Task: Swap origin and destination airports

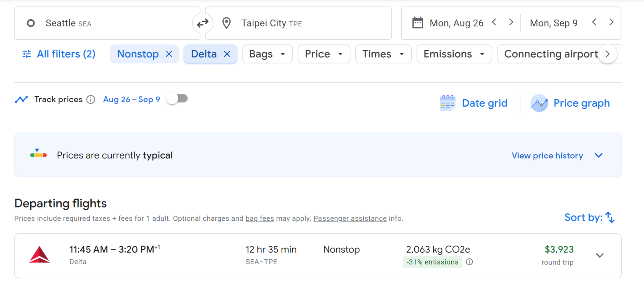Action: 203,23
